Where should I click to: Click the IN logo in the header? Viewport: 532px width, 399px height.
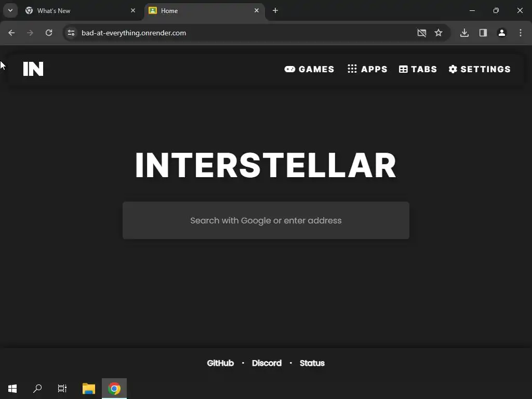(33, 69)
